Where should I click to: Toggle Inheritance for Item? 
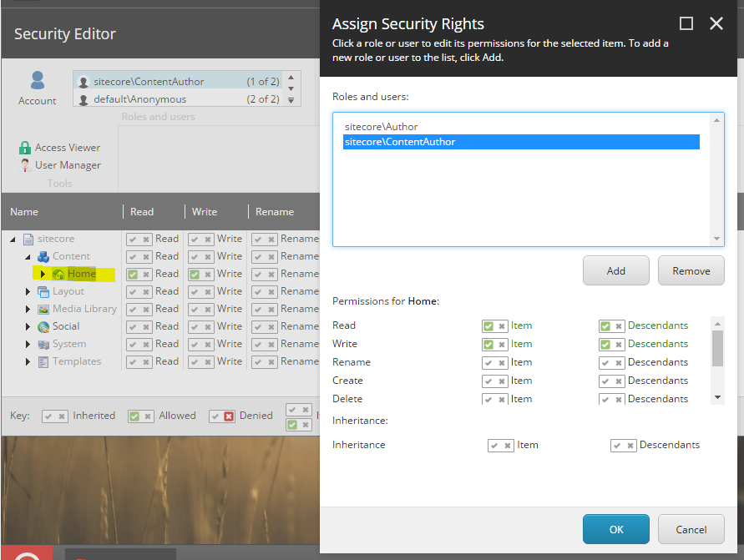click(500, 446)
